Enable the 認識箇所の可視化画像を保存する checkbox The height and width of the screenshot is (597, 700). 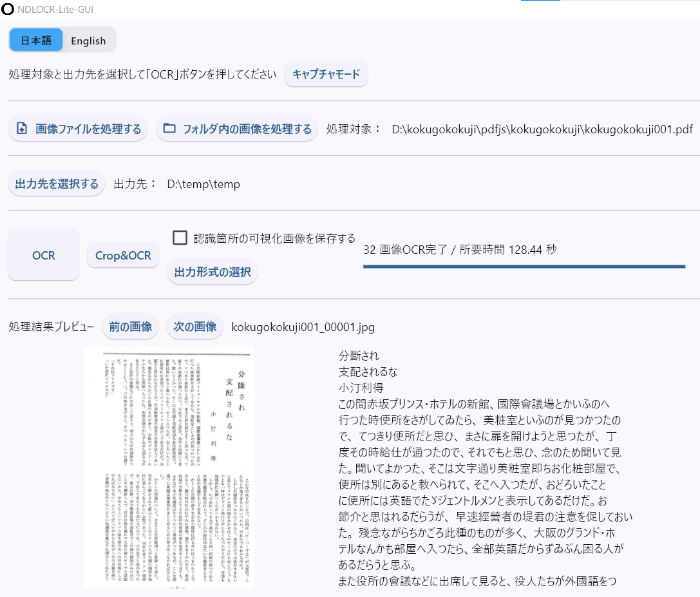pos(180,238)
